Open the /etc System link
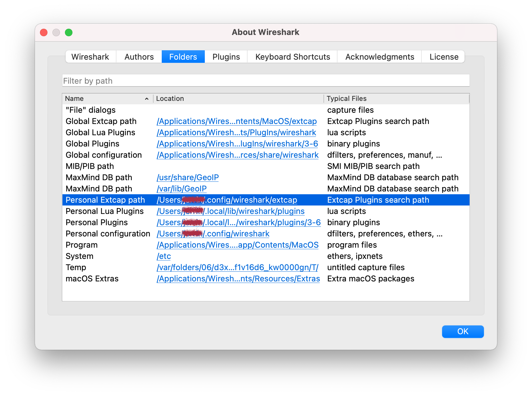 [x=164, y=256]
